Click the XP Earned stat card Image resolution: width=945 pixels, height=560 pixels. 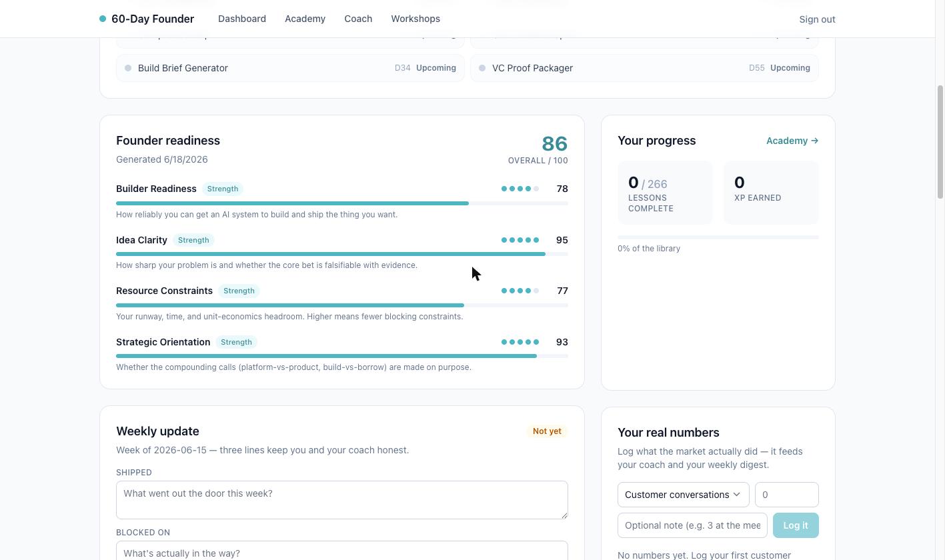(771, 193)
